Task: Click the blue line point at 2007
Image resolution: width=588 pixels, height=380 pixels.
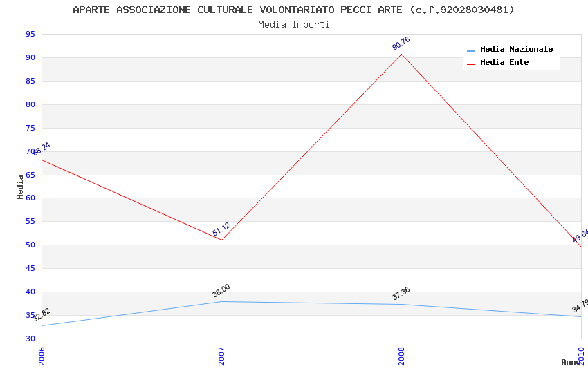Action: [x=221, y=301]
